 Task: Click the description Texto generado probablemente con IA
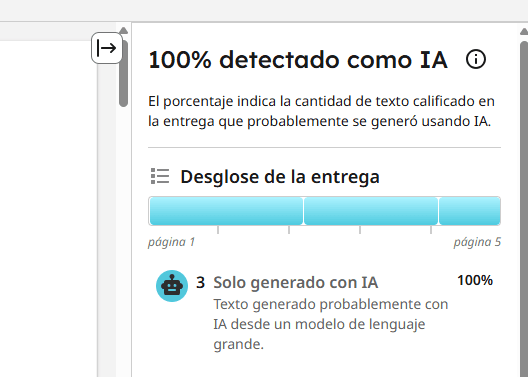pyautogui.click(x=331, y=324)
